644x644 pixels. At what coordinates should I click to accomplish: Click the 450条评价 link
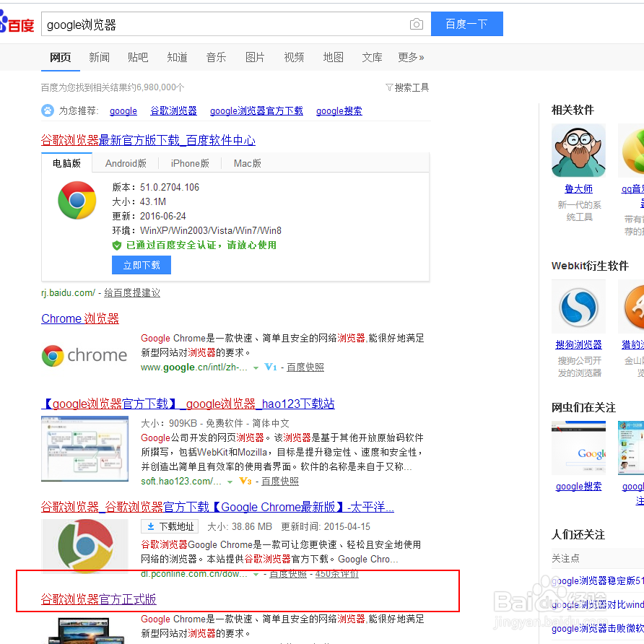(336, 574)
